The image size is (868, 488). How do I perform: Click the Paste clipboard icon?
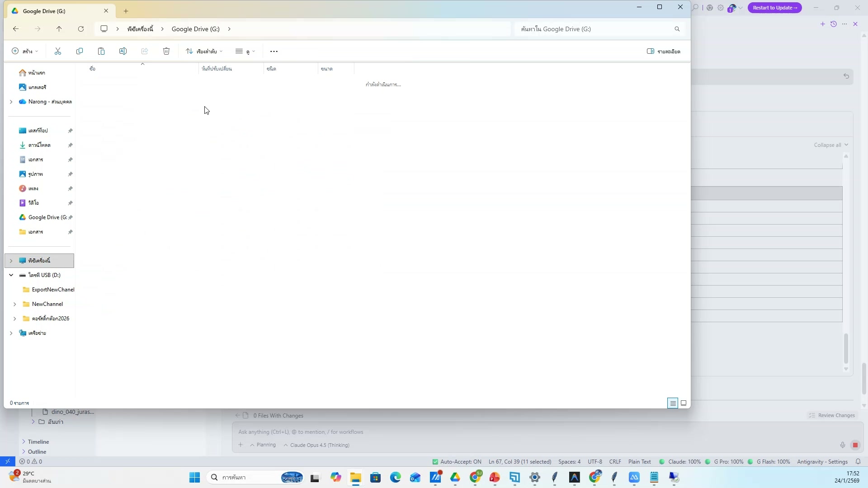tap(101, 52)
